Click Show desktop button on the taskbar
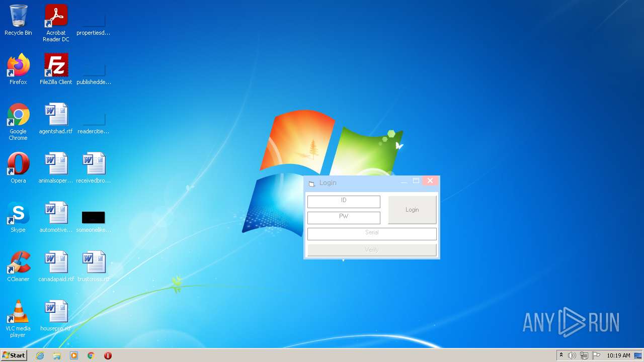 (638, 355)
